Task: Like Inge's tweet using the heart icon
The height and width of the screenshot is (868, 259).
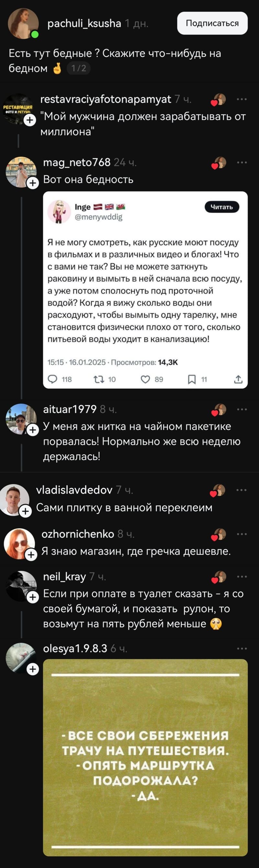Action: click(x=146, y=379)
